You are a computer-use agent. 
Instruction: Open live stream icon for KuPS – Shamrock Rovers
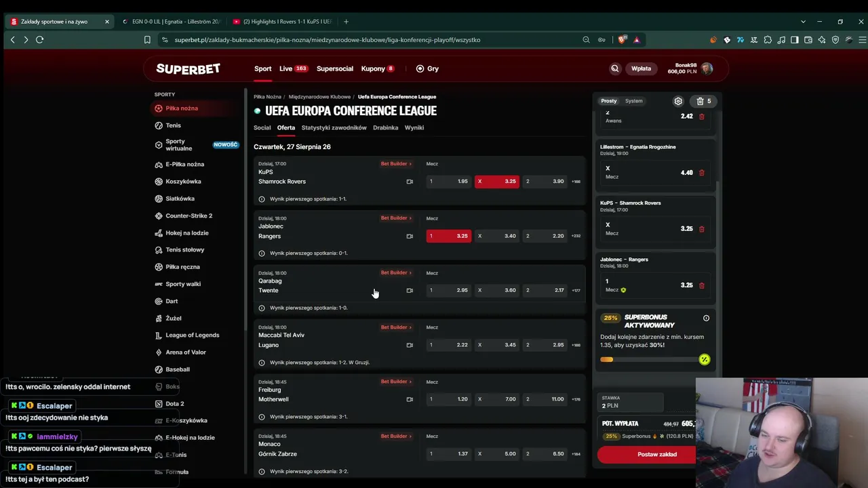pos(410,182)
